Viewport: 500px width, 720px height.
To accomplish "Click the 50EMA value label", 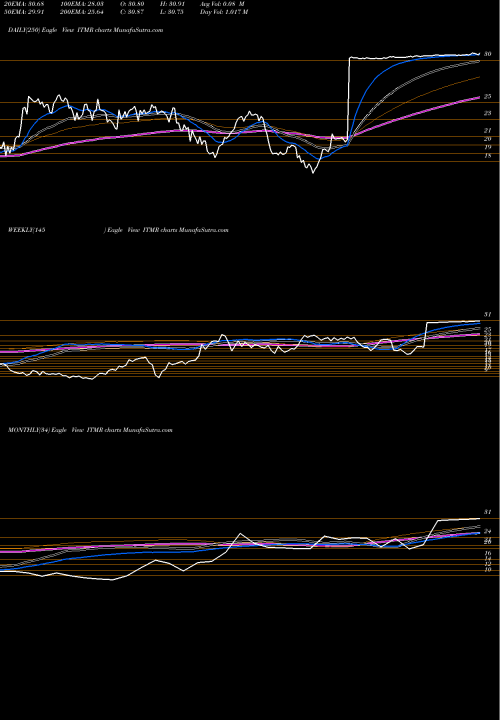I will coord(23,12).
